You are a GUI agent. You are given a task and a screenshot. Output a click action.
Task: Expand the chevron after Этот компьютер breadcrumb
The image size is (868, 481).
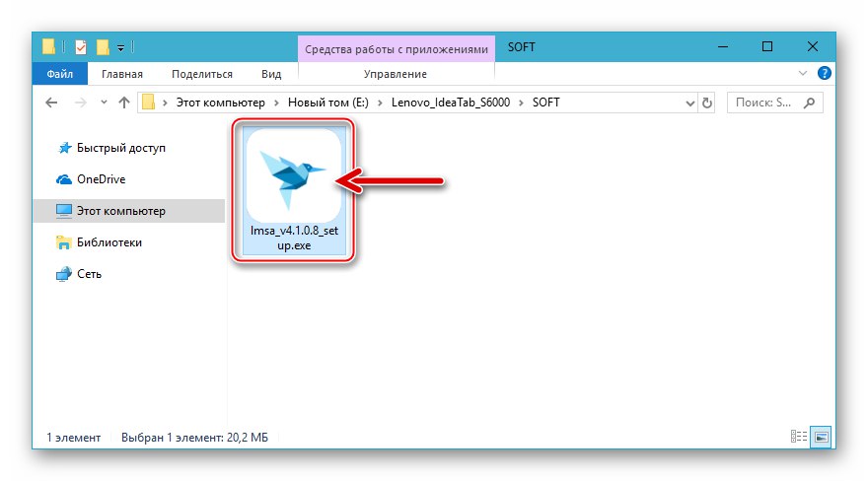point(276,103)
